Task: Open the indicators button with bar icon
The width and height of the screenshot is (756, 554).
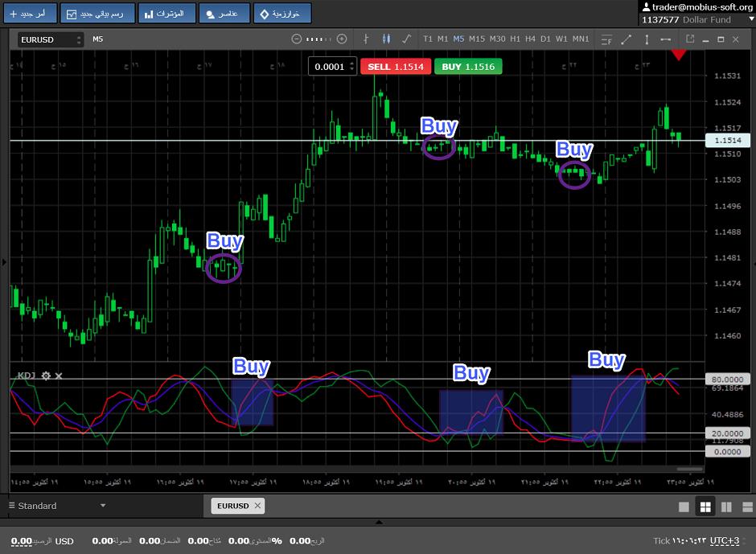Action: coord(166,13)
